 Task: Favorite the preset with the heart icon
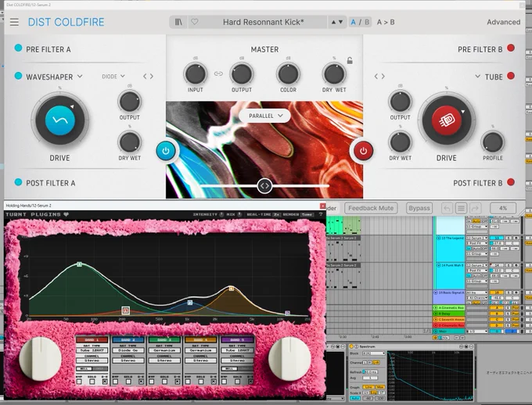194,22
